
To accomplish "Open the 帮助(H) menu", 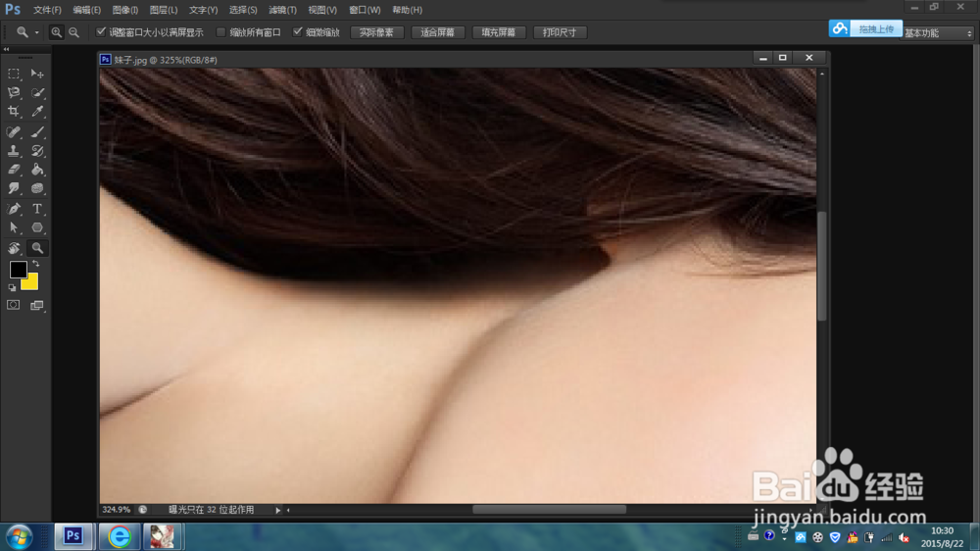I will point(407,10).
